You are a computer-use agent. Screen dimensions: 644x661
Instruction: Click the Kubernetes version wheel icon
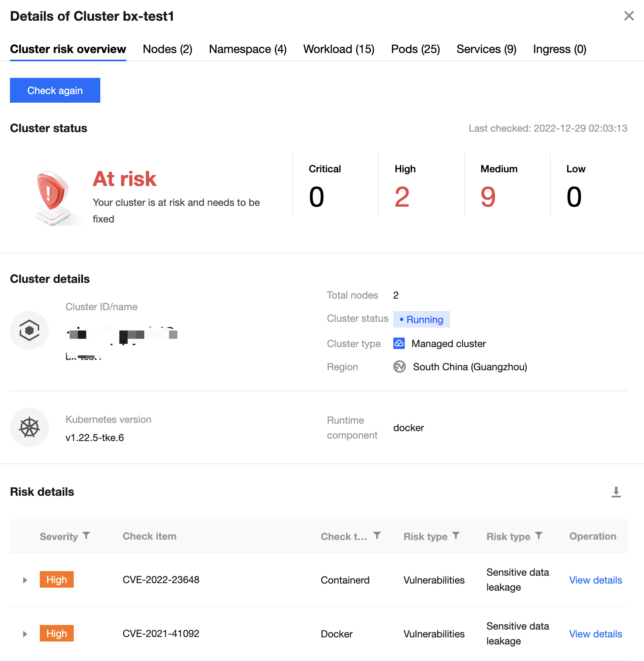click(29, 428)
